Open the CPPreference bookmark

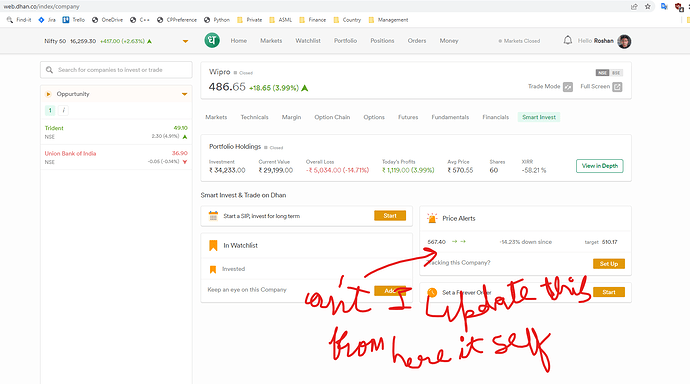coord(177,20)
